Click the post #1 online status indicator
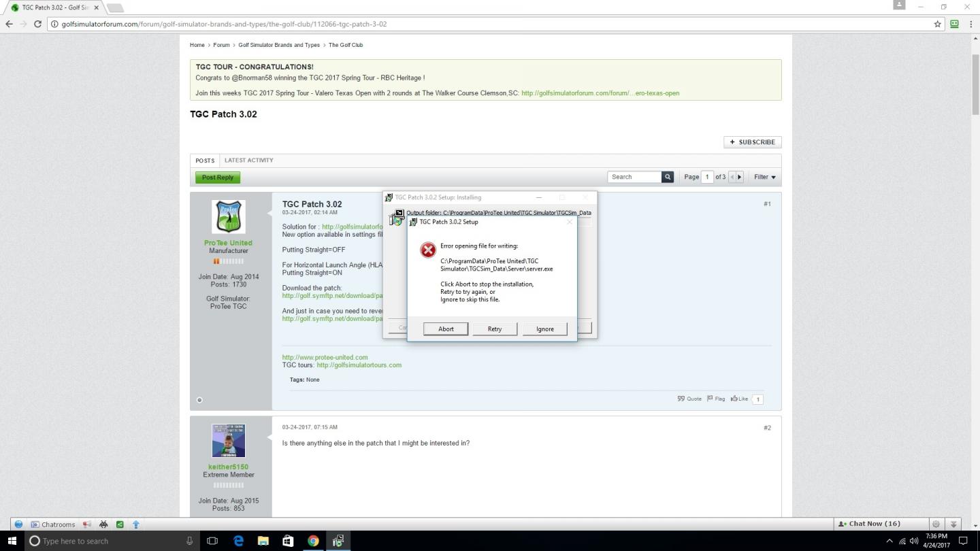The image size is (980, 551). click(199, 400)
